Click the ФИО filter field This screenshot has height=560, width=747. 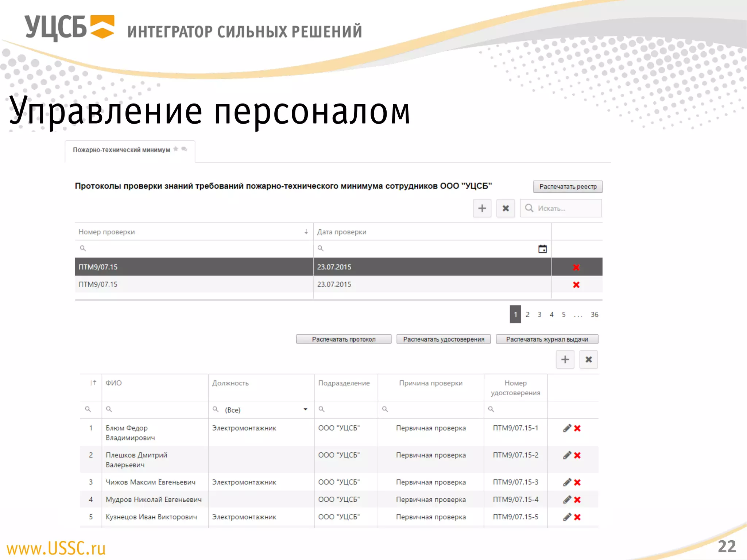point(155,409)
